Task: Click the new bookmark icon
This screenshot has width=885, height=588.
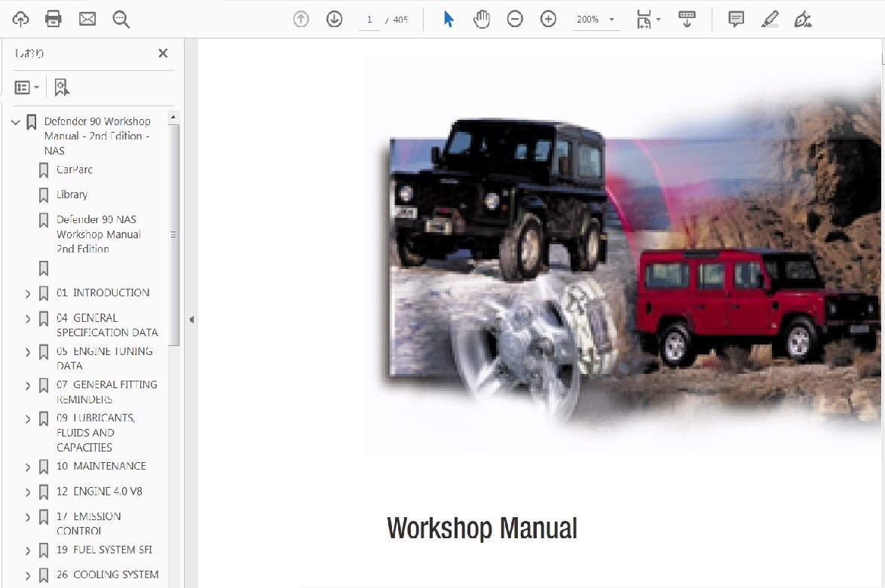Action: (x=62, y=87)
